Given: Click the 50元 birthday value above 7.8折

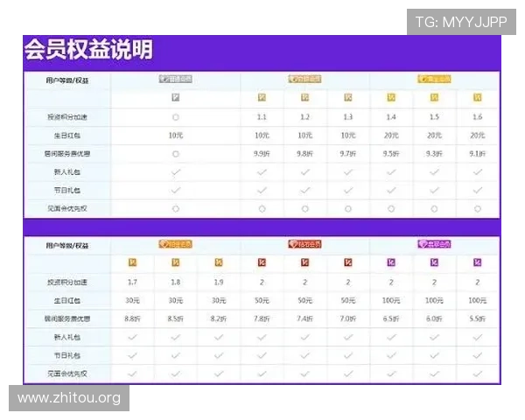Looking at the screenshot, I should [262, 300].
